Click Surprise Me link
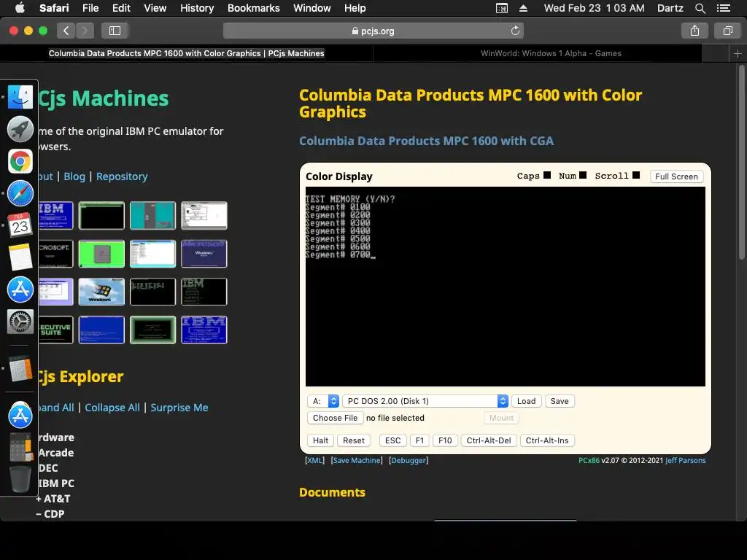 (x=179, y=408)
